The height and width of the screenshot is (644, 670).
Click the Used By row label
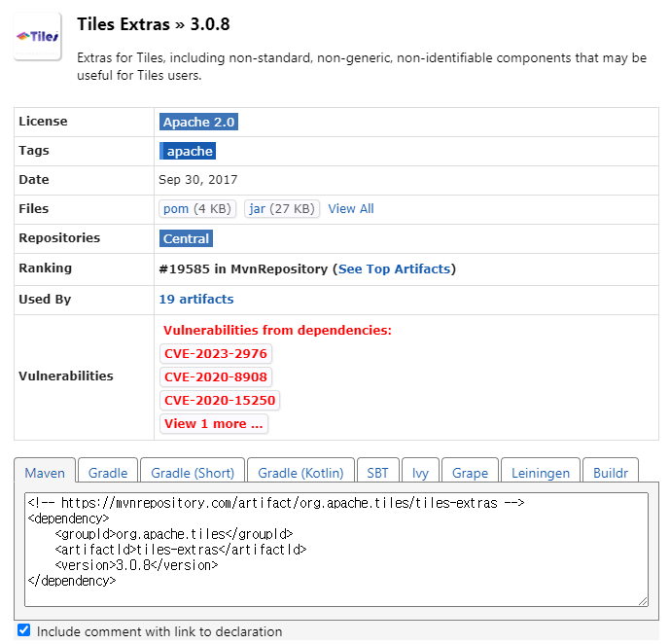(x=45, y=299)
